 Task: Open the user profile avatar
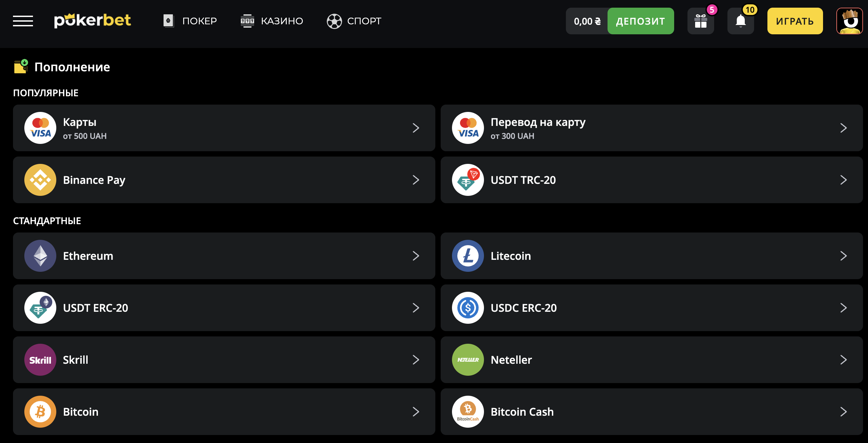[x=849, y=21]
